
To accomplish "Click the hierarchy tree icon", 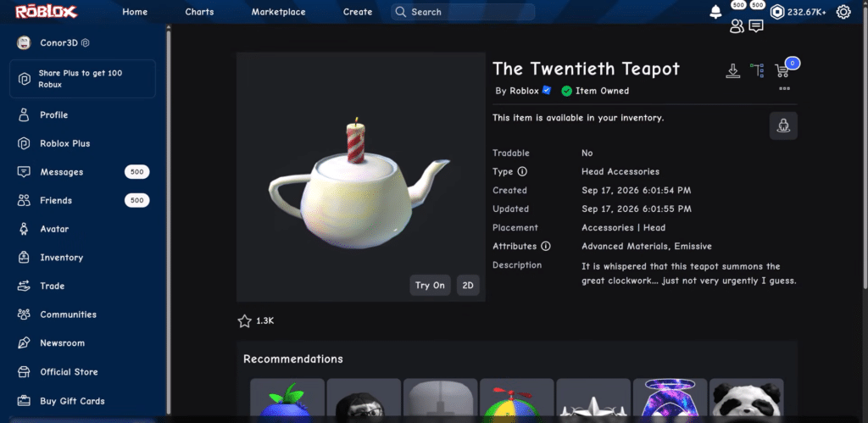I will [757, 70].
